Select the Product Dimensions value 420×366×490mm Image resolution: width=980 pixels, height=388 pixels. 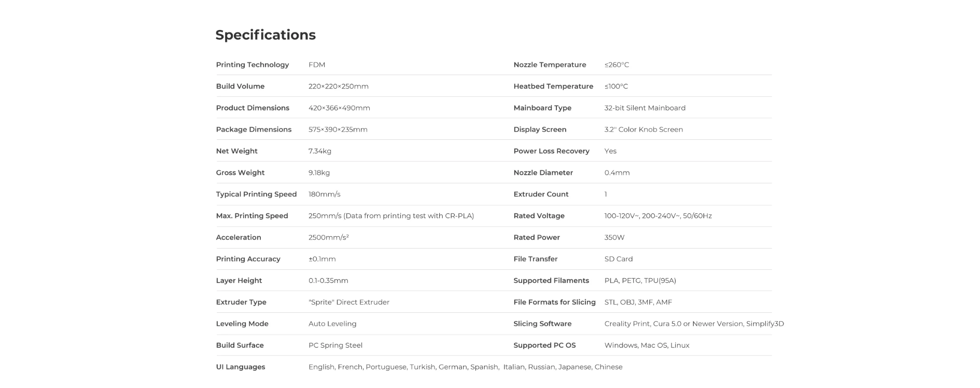[x=339, y=108]
